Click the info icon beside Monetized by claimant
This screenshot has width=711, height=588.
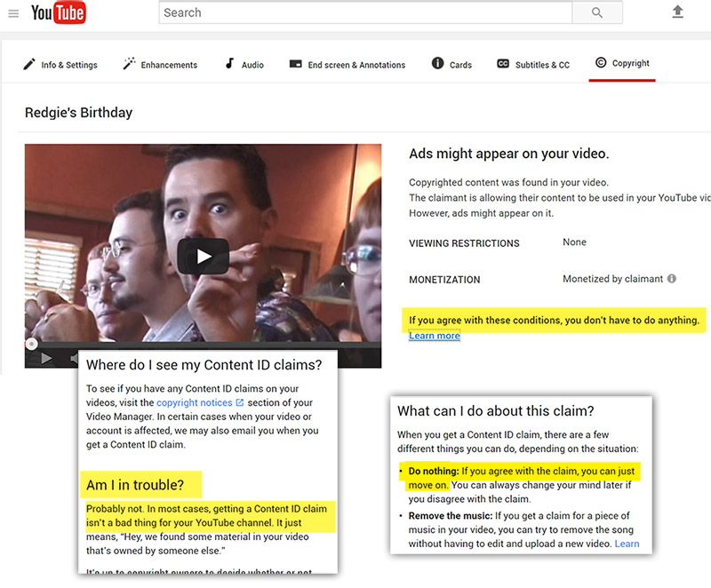pyautogui.click(x=672, y=279)
